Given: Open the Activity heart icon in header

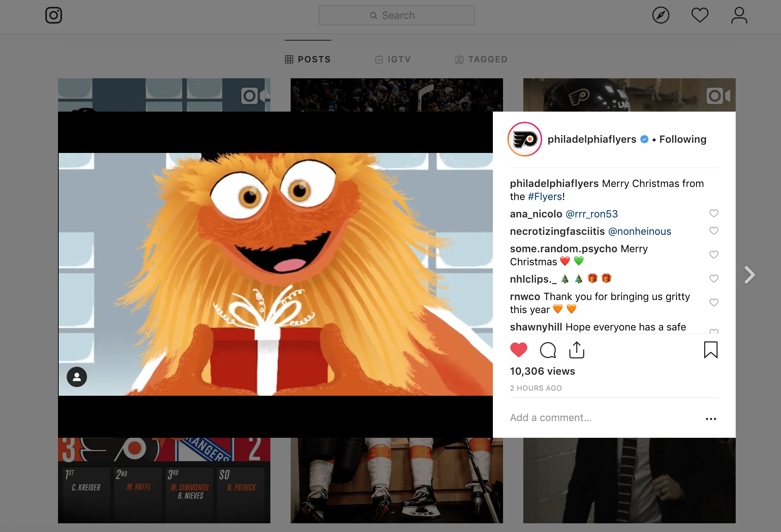Looking at the screenshot, I should (x=700, y=15).
